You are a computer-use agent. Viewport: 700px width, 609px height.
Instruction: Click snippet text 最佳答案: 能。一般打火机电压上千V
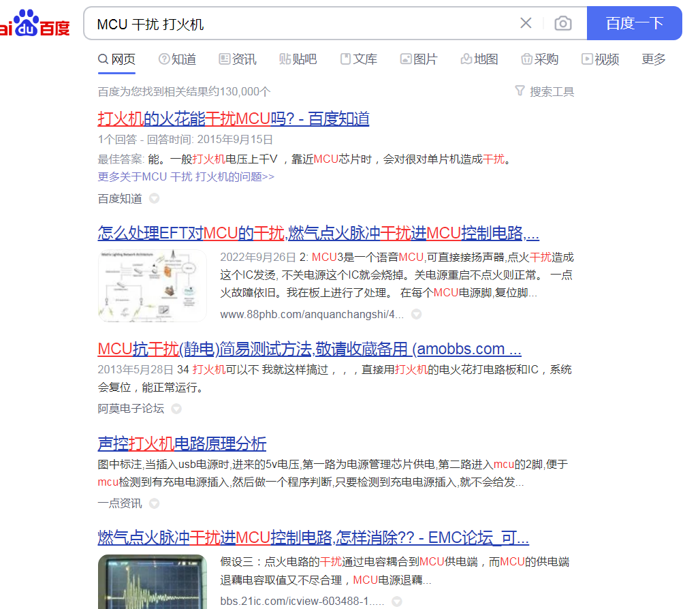pyautogui.click(x=187, y=159)
